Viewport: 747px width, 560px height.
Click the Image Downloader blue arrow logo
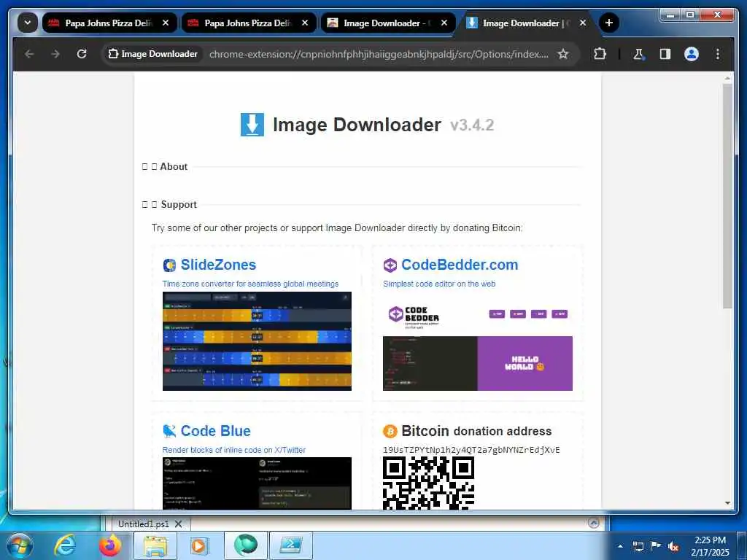[252, 124]
